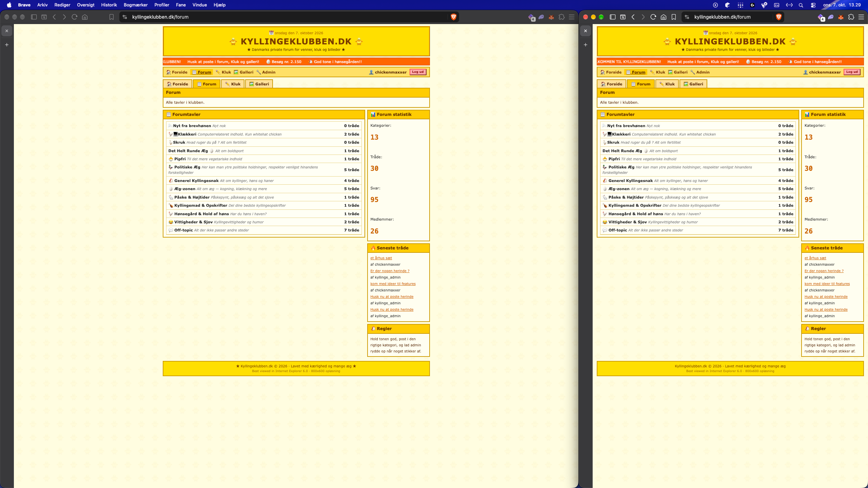This screenshot has width=868, height=488.
Task: Open the Historik menu
Action: click(109, 5)
